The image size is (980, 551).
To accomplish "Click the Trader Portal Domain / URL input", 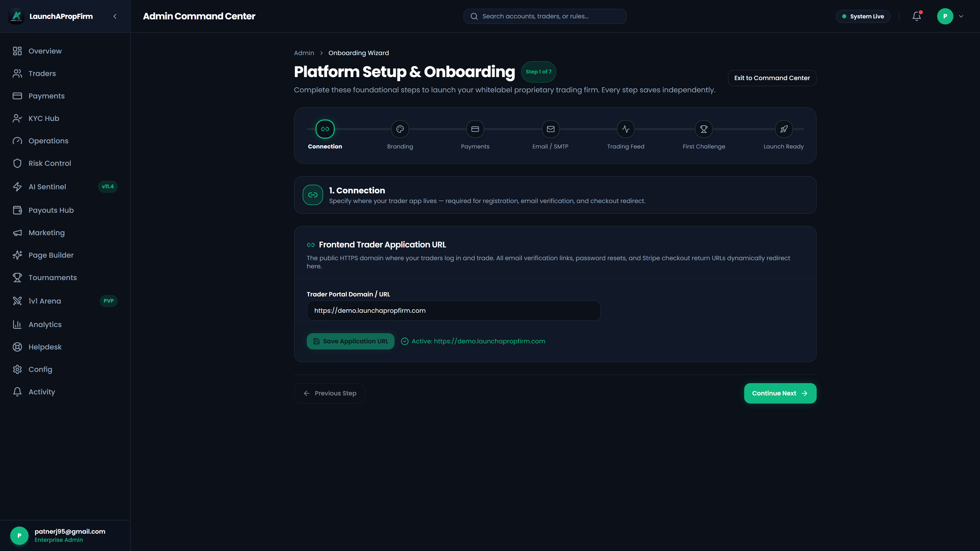I will click(x=454, y=311).
